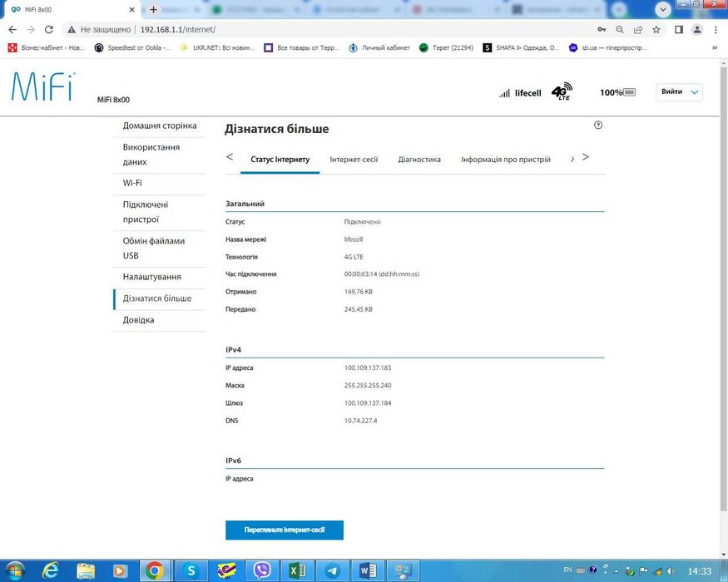Screen dimensions: 728x582
Task: Open izi.ua bookmark
Action: [x=607, y=47]
